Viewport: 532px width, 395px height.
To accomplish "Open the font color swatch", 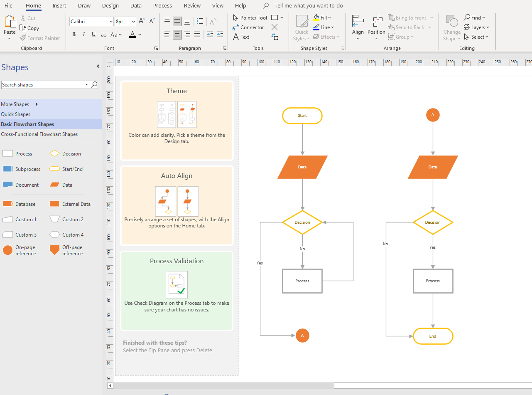I will click(x=132, y=35).
